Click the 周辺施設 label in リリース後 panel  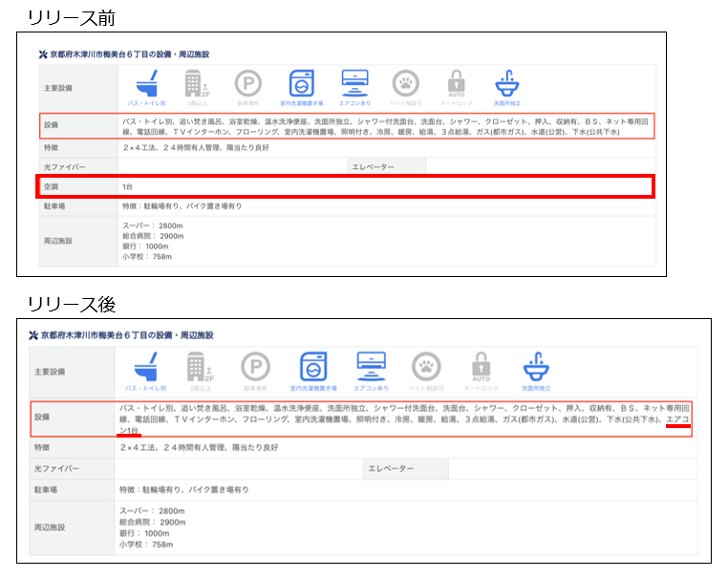click(x=54, y=527)
